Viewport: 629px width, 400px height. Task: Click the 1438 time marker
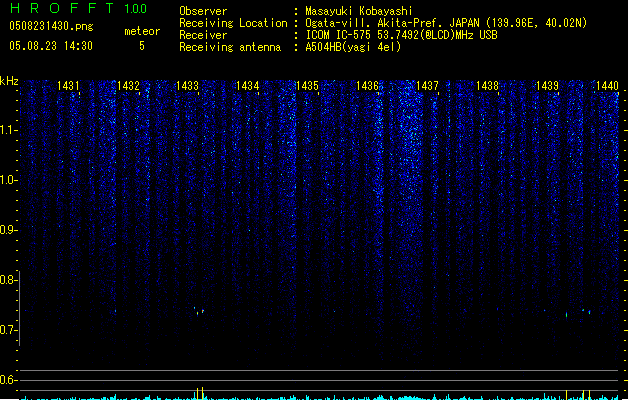[487, 86]
